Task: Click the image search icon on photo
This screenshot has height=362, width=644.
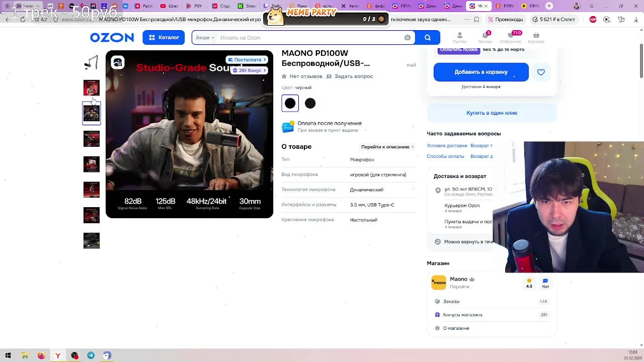Action: [x=118, y=62]
